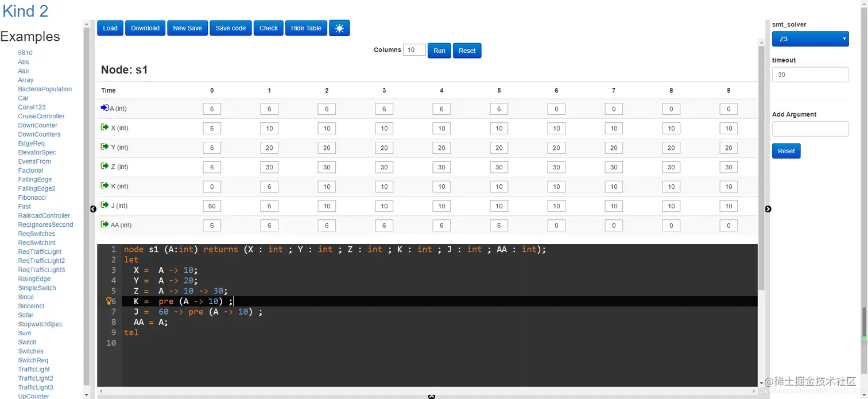The width and height of the screenshot is (868, 399).
Task: Open the CruiseController example
Action: coord(41,116)
